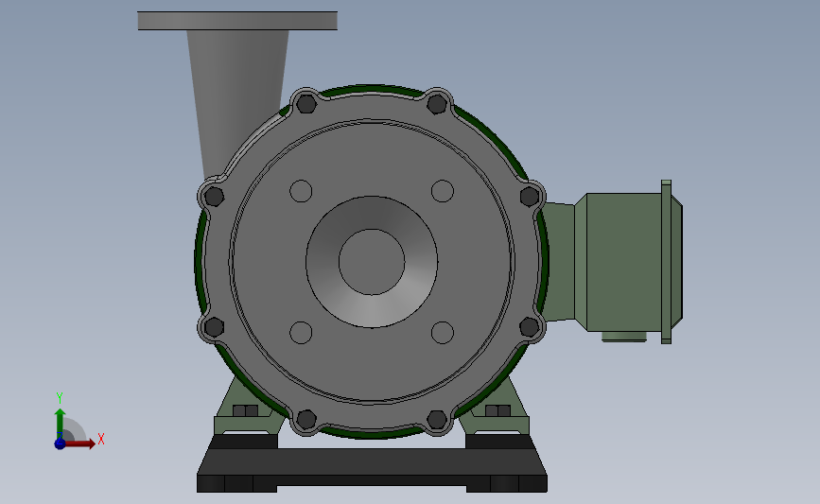Select the rectangular discharge flange atop the pump
The height and width of the screenshot is (504, 820).
click(x=237, y=21)
